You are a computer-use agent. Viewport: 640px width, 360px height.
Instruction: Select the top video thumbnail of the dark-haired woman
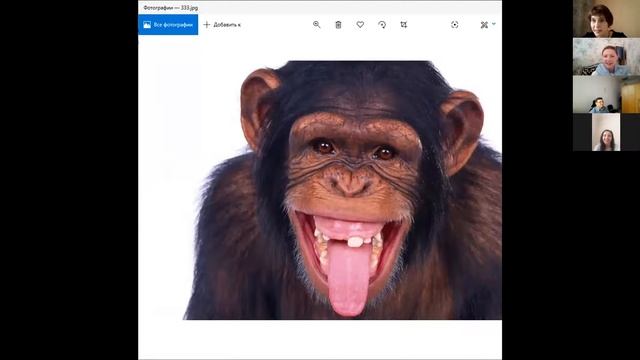click(606, 19)
